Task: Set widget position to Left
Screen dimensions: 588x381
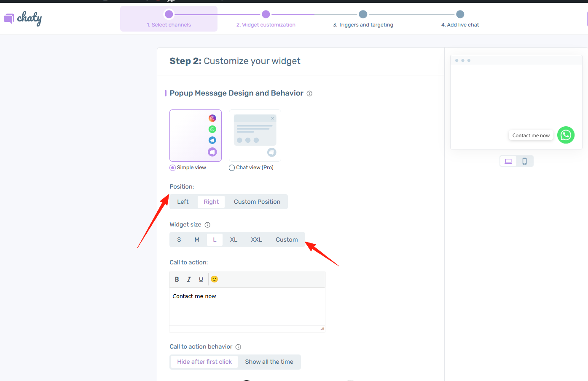Action: pyautogui.click(x=183, y=202)
